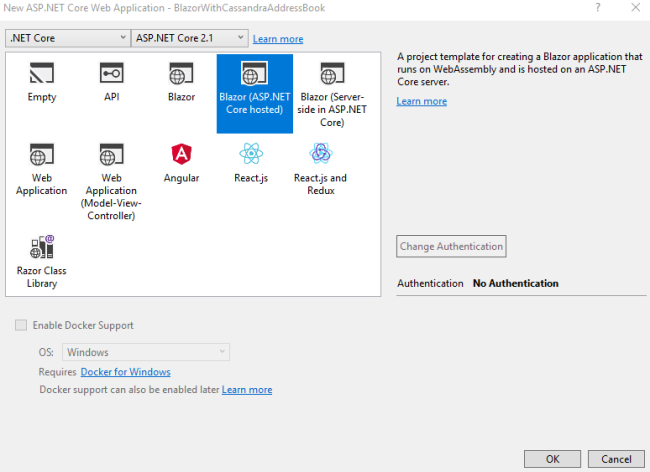Click the Cancel button

[x=616, y=459]
